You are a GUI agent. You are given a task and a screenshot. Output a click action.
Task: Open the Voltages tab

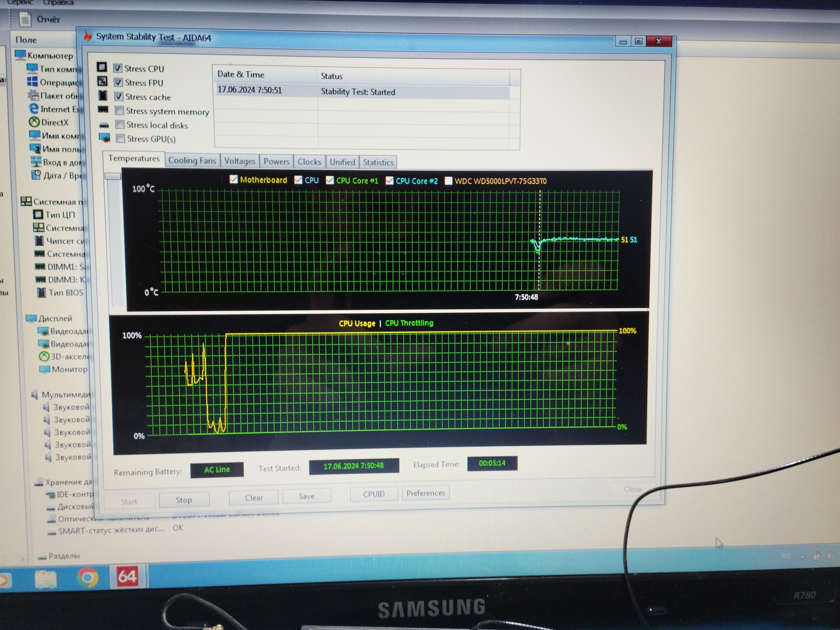pos(240,161)
